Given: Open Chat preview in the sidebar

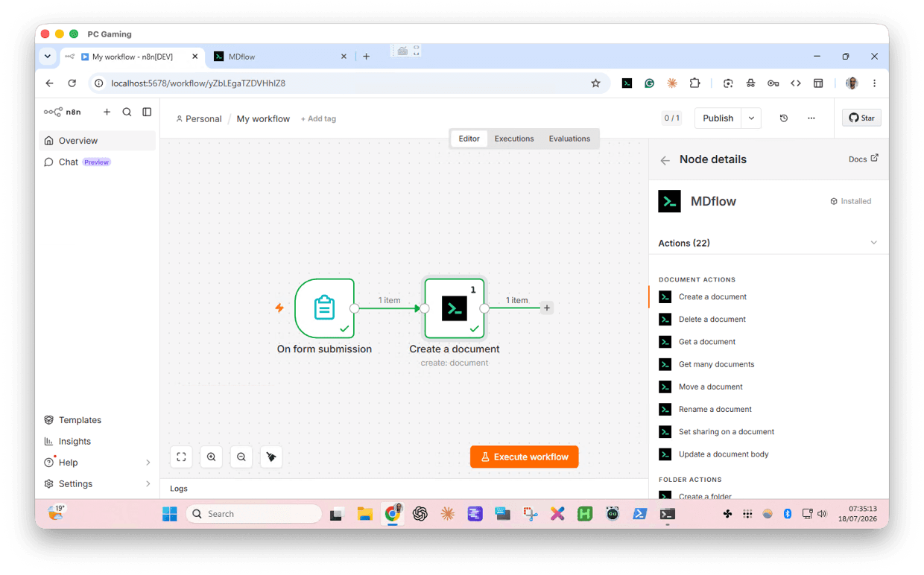Looking at the screenshot, I should click(98, 162).
